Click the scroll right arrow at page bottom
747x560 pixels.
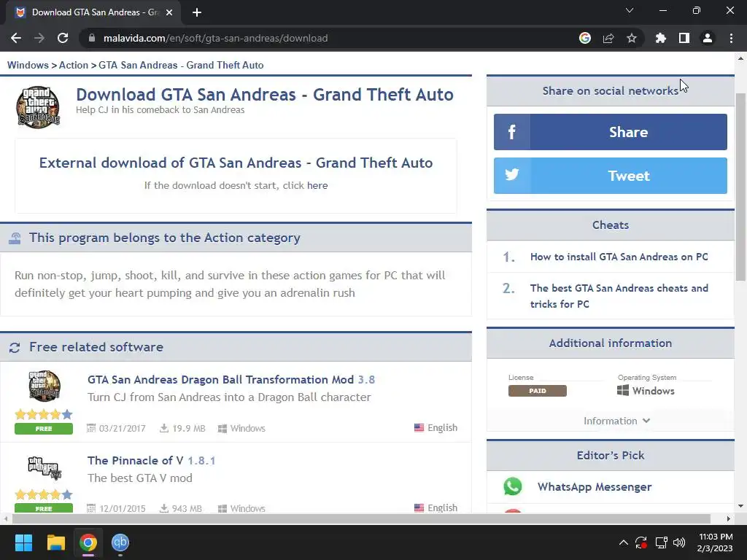click(x=729, y=518)
